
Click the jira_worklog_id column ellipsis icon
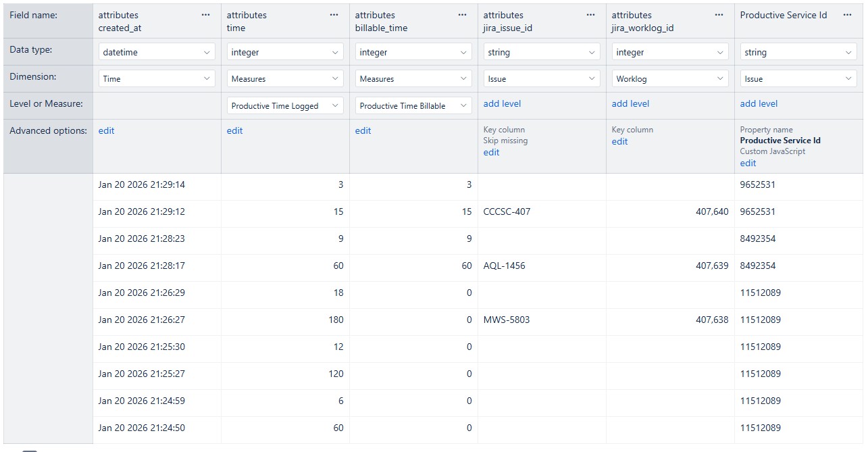pyautogui.click(x=719, y=15)
